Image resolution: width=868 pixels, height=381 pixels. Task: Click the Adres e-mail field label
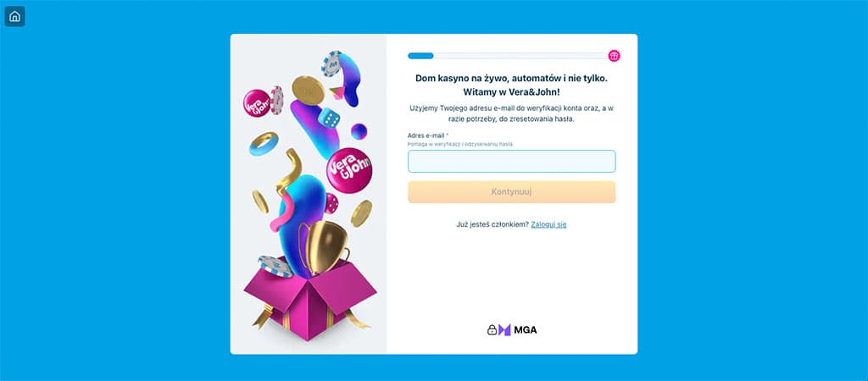(x=426, y=135)
